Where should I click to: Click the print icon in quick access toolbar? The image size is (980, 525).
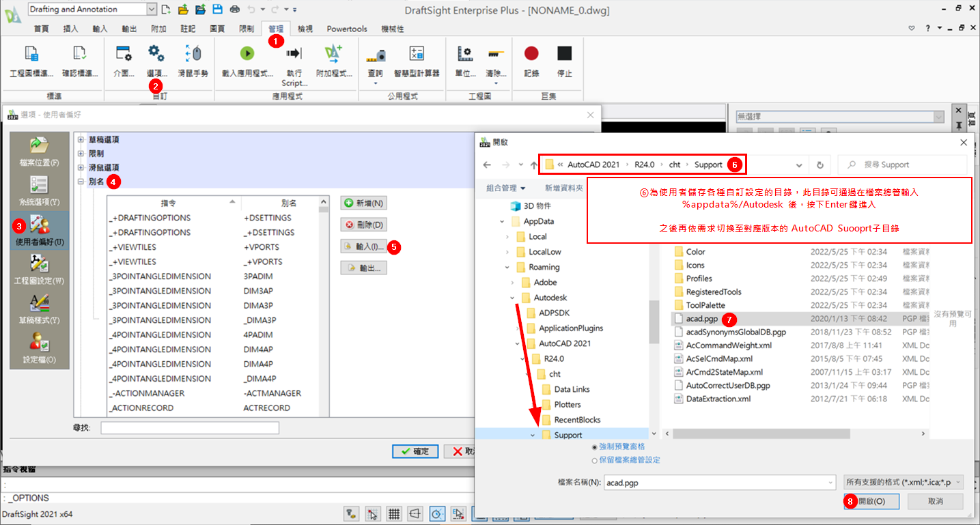(x=235, y=9)
